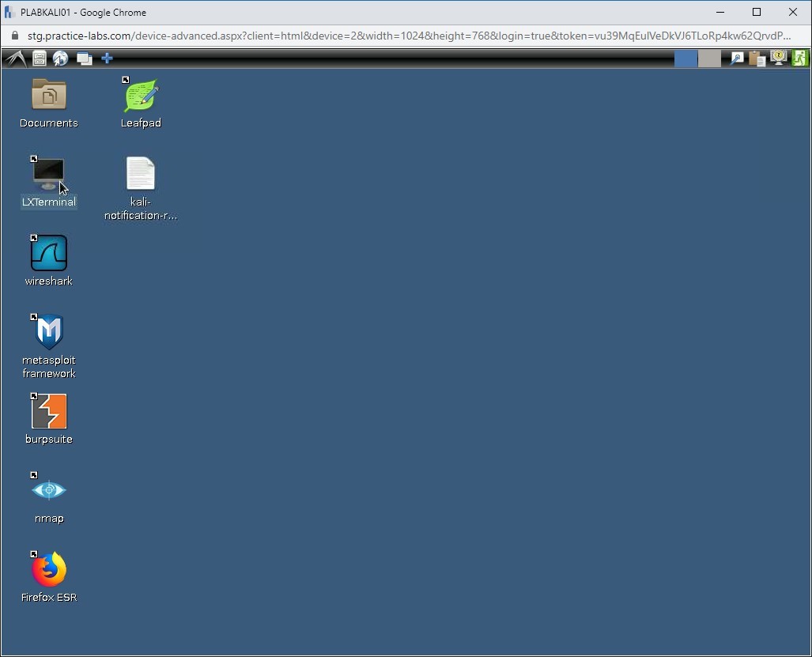This screenshot has width=812, height=657.
Task: Launch the web browser from the panel
Action: [x=61, y=58]
